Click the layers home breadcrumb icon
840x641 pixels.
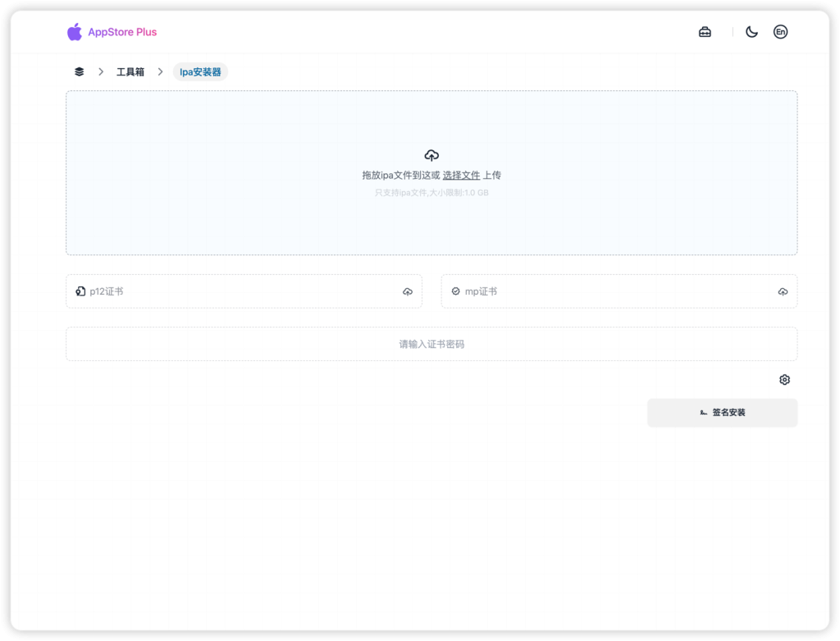[79, 72]
